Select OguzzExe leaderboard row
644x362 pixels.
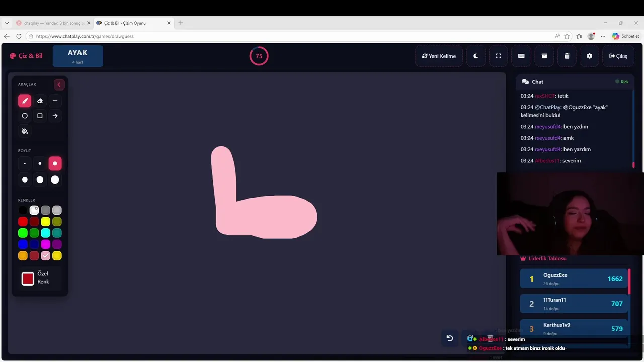point(574,279)
